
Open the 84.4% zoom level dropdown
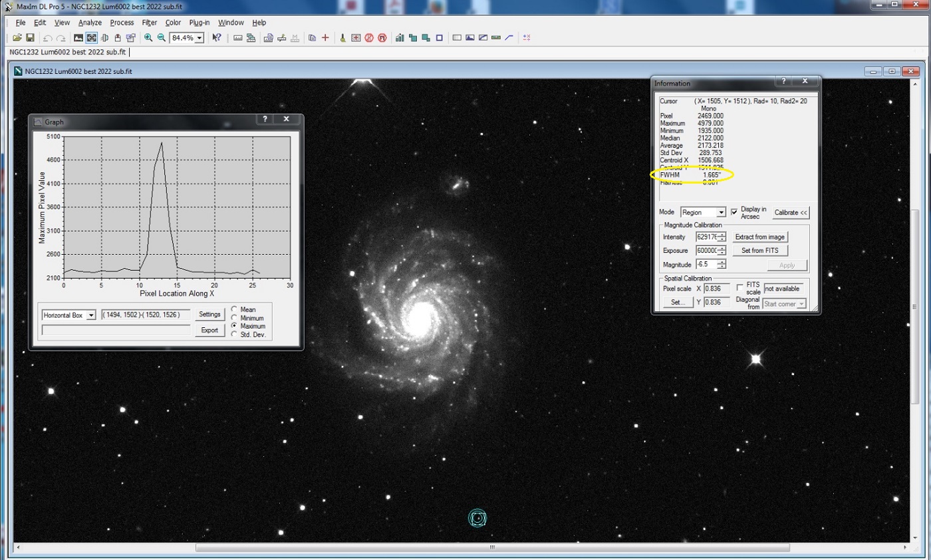click(x=187, y=38)
